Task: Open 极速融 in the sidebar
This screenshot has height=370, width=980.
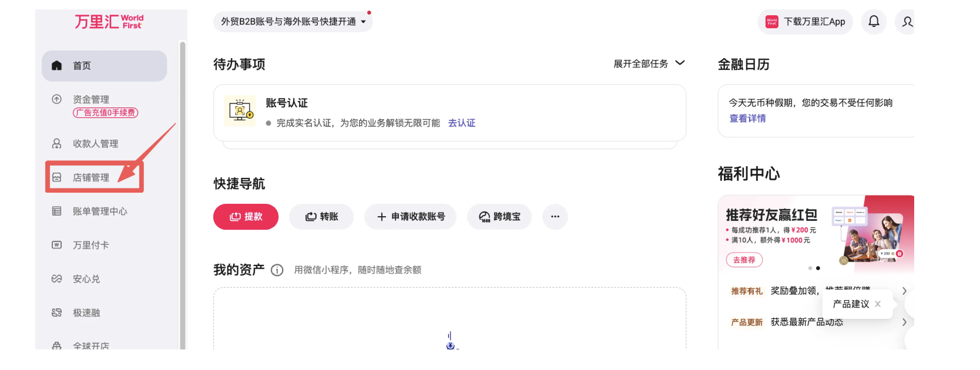Action: pos(86,313)
